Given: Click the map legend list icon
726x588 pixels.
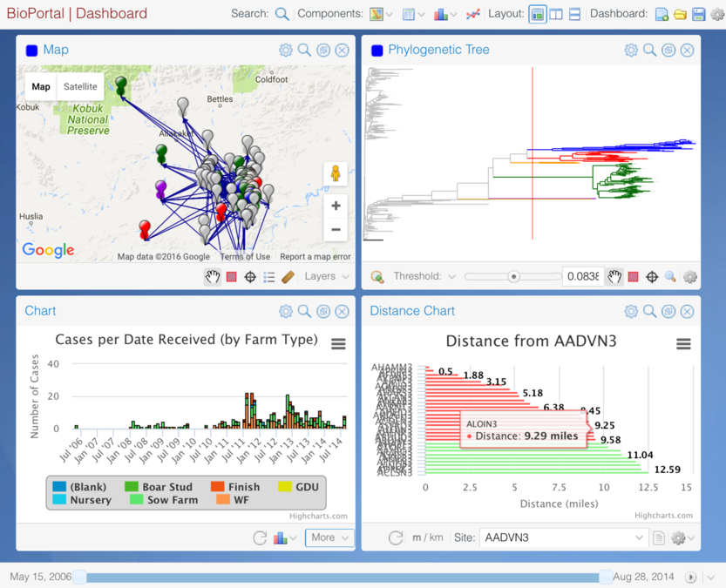Looking at the screenshot, I should pyautogui.click(x=269, y=277).
